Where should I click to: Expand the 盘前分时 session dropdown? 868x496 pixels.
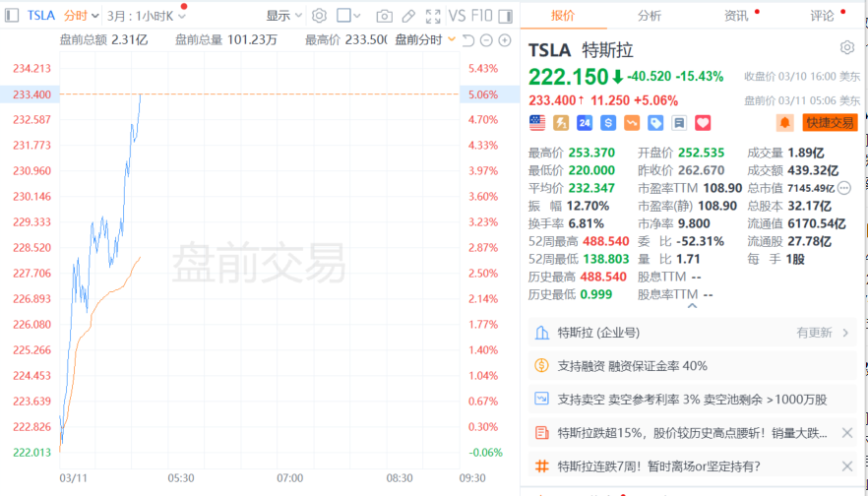pos(425,39)
